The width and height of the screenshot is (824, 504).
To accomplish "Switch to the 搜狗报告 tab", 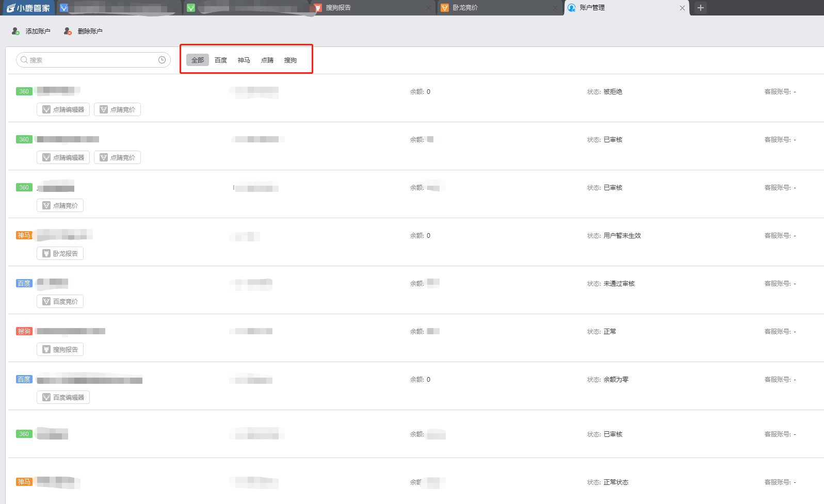I will point(374,8).
